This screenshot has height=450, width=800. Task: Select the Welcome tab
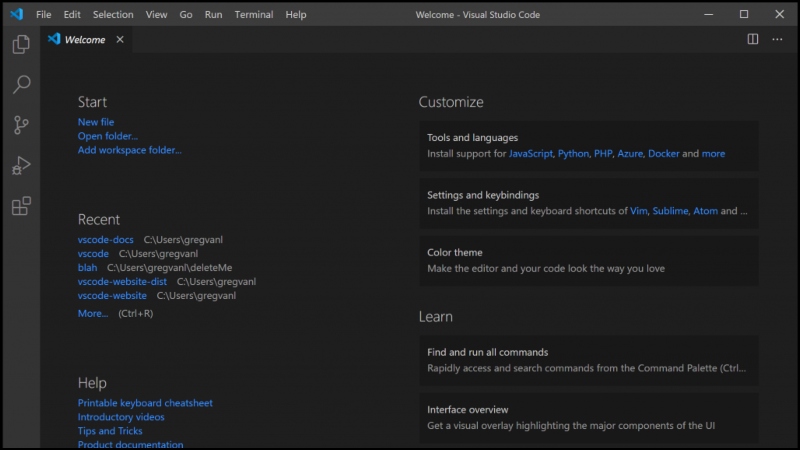pyautogui.click(x=85, y=39)
